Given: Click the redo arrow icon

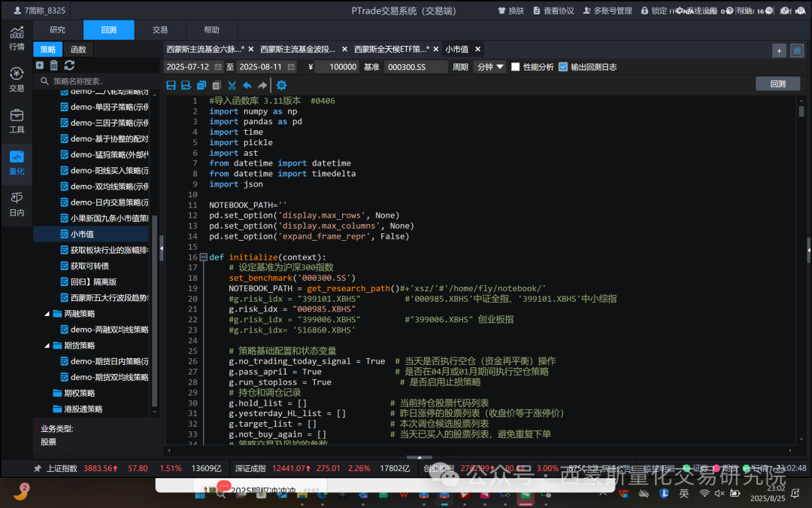Looking at the screenshot, I should tap(262, 85).
